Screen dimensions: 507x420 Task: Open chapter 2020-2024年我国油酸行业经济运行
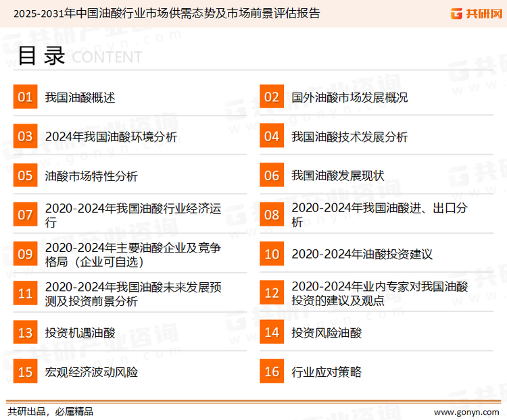click(x=133, y=215)
